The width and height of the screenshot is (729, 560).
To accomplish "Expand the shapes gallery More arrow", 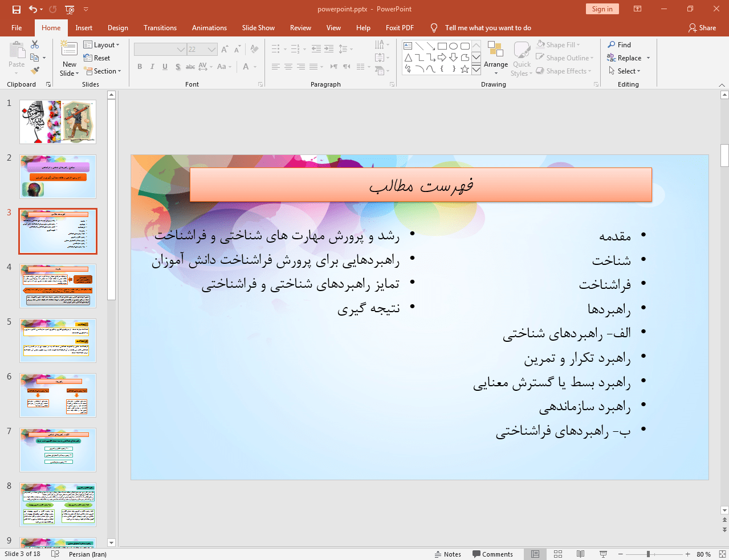I will [477, 69].
